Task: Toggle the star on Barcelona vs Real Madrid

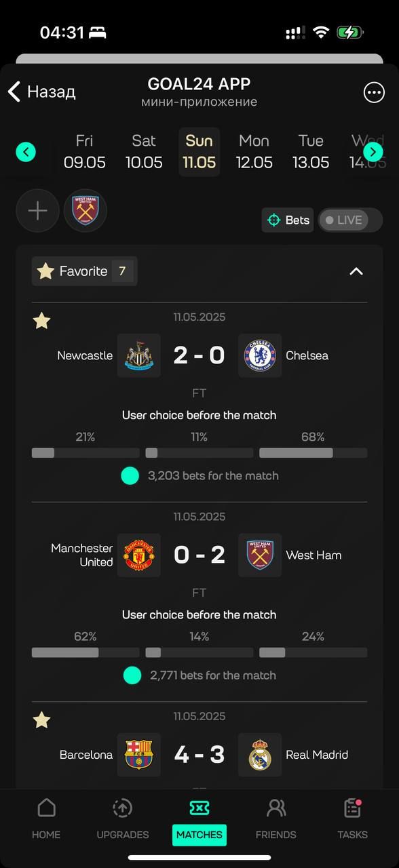Action: click(42, 720)
